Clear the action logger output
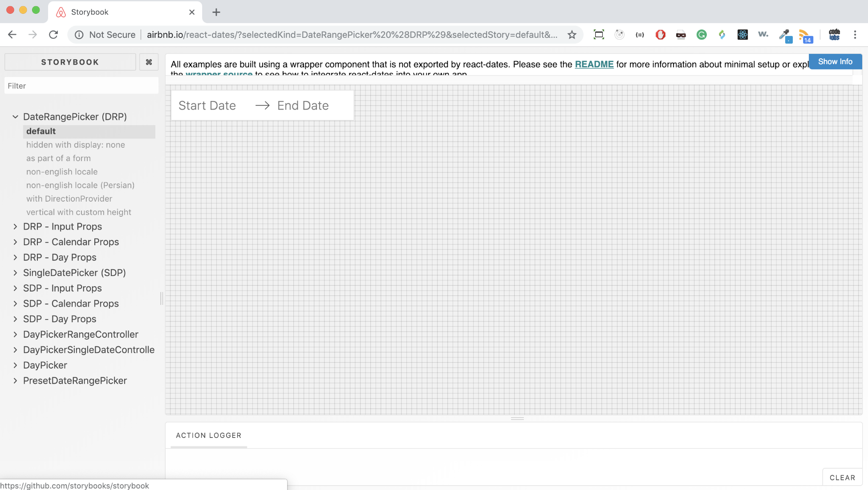The image size is (868, 490). pyautogui.click(x=842, y=478)
